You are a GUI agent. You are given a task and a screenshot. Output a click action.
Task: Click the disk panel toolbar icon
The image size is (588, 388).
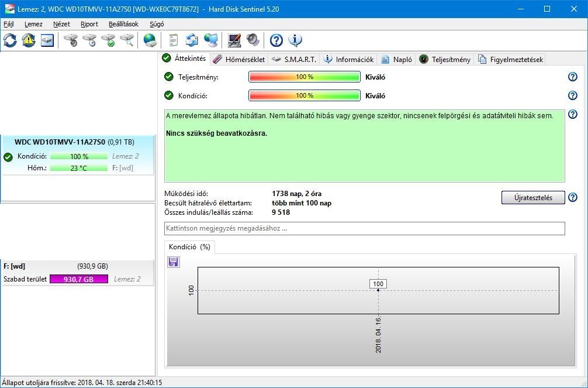point(47,40)
